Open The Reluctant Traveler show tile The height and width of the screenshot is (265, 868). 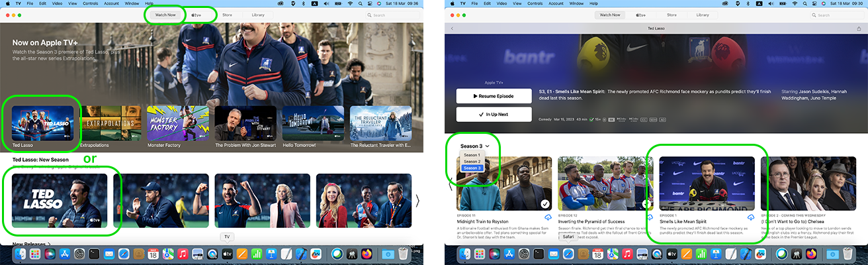tap(381, 123)
